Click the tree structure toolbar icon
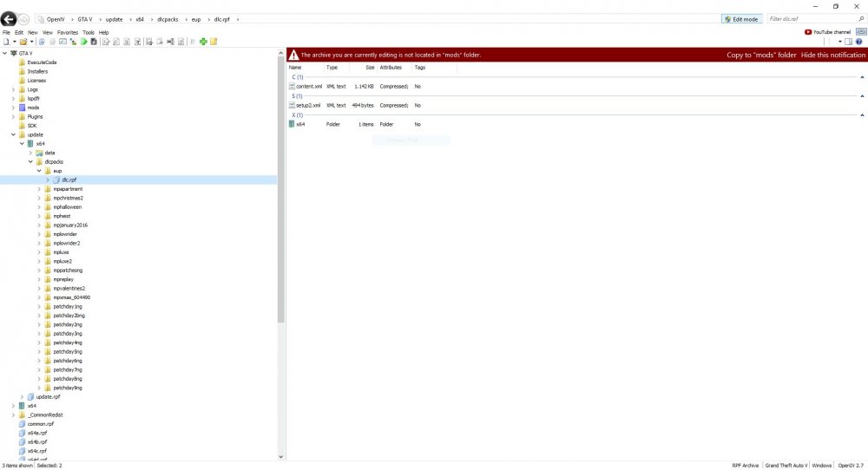 click(73, 42)
